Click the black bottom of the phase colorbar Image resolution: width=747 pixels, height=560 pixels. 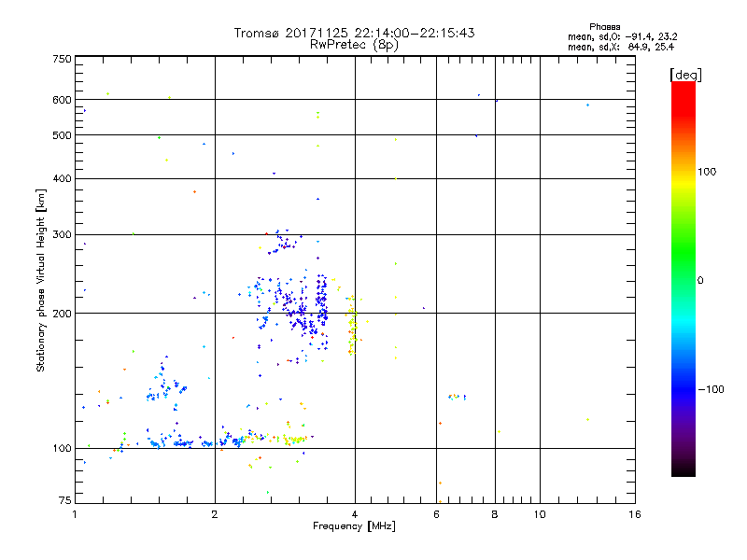684,469
